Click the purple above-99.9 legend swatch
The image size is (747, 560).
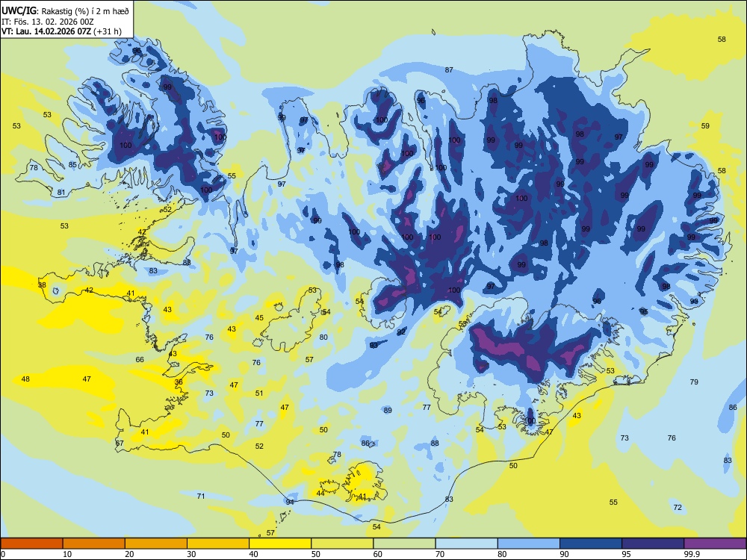click(715, 544)
